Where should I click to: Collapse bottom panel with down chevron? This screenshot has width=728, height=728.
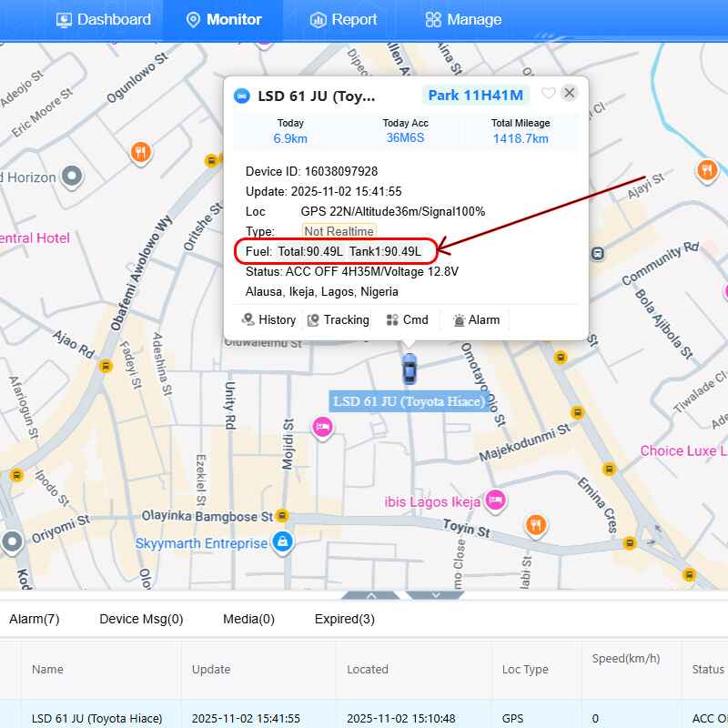435,595
